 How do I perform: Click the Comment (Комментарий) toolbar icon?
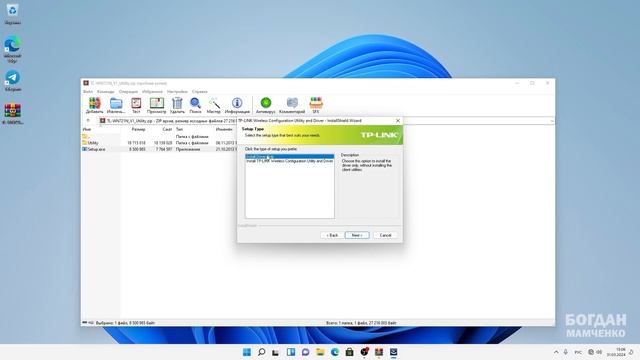tap(292, 105)
